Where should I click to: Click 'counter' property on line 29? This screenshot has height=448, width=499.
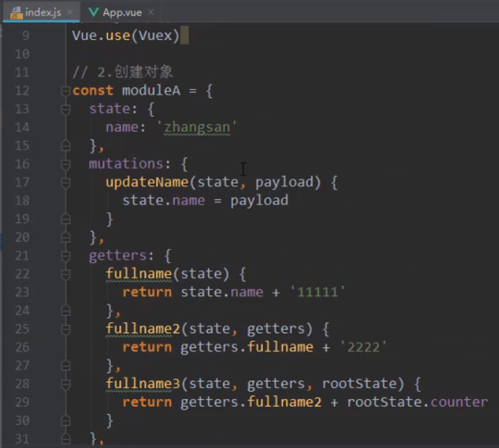coord(459,402)
